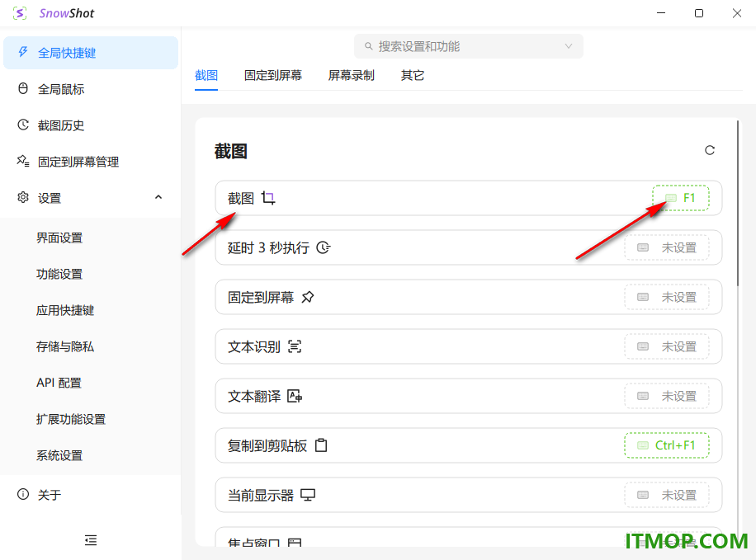Click the translate icon next to 文本翻译
Image resolution: width=756 pixels, height=560 pixels.
click(295, 396)
